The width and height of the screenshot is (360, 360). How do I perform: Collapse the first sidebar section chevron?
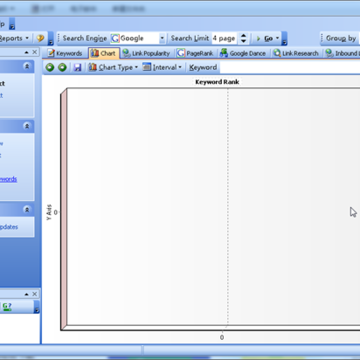(x=27, y=66)
